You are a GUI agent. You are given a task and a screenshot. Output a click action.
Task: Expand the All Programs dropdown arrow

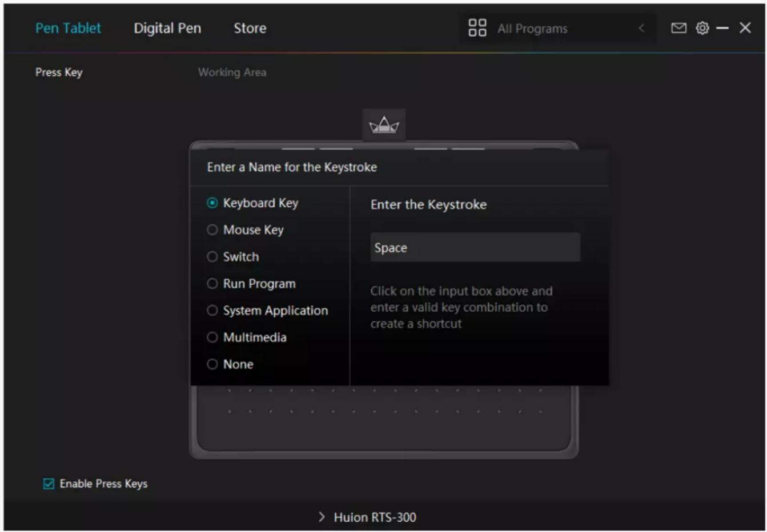tap(641, 28)
